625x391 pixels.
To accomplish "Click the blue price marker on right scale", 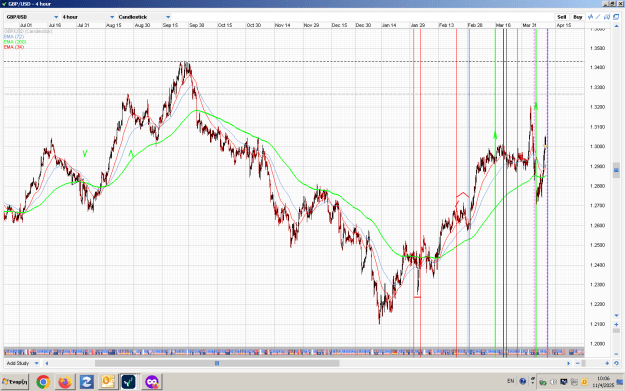I will [616, 170].
